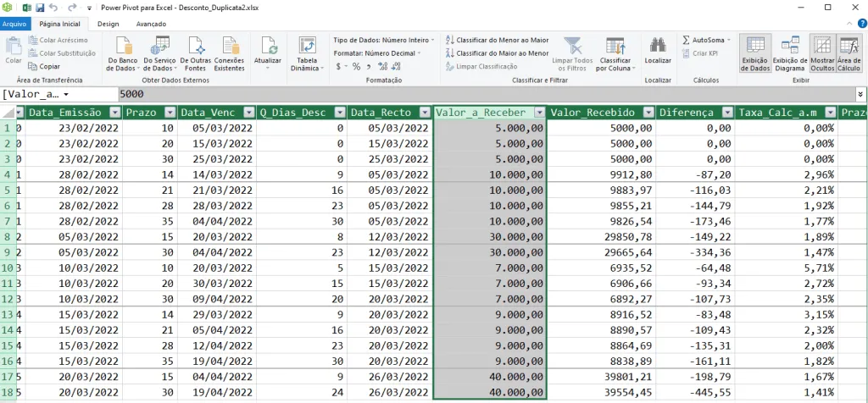Select cell showing 5,71%
This screenshot has height=403, width=868.
point(787,268)
